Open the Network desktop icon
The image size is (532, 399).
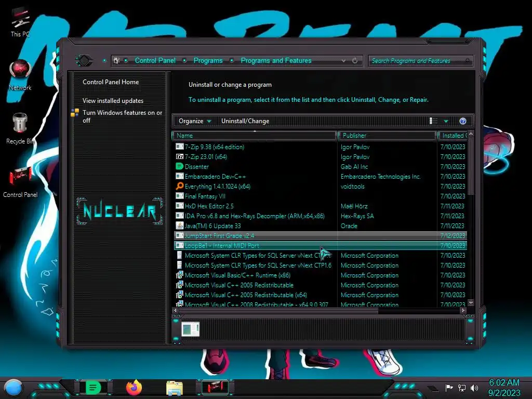coord(20,75)
